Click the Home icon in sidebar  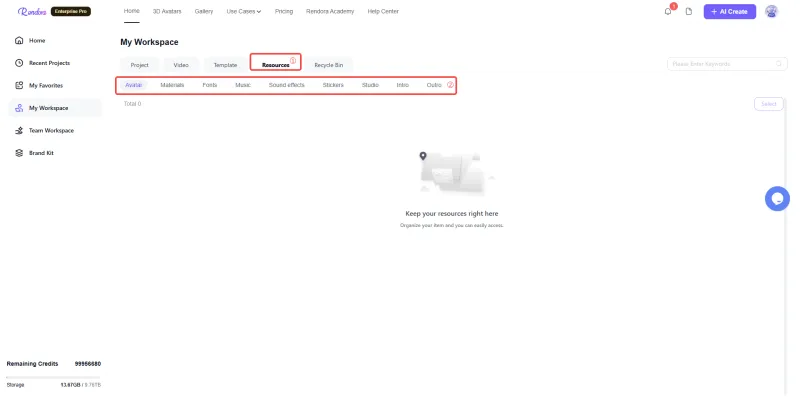[x=19, y=40]
